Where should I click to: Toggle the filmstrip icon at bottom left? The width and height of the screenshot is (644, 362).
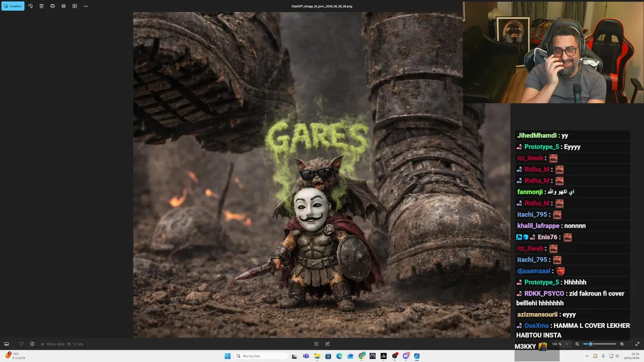click(x=7, y=344)
